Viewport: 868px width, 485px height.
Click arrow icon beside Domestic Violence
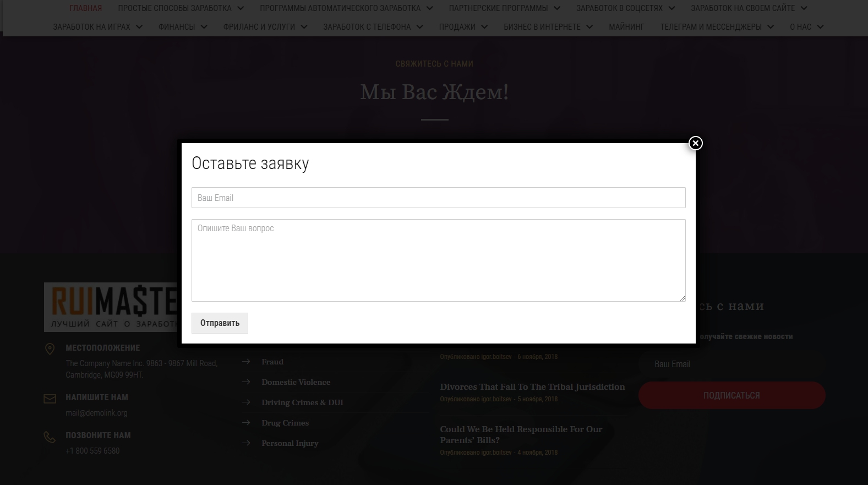(x=246, y=382)
